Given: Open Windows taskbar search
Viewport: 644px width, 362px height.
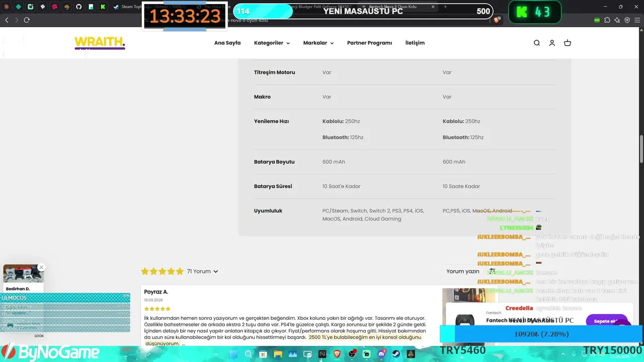Looking at the screenshot, I should click(x=248, y=354).
